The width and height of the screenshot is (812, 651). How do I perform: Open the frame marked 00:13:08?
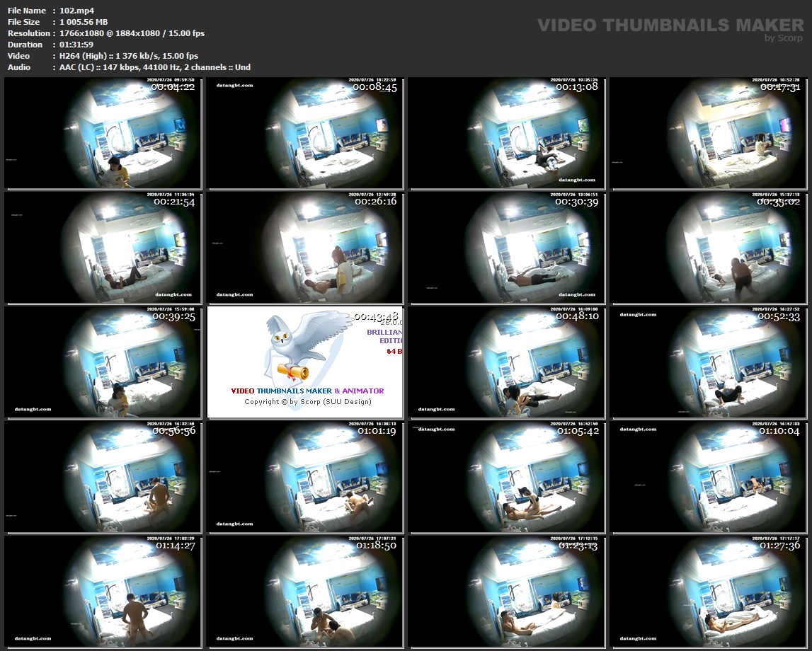tap(506, 133)
